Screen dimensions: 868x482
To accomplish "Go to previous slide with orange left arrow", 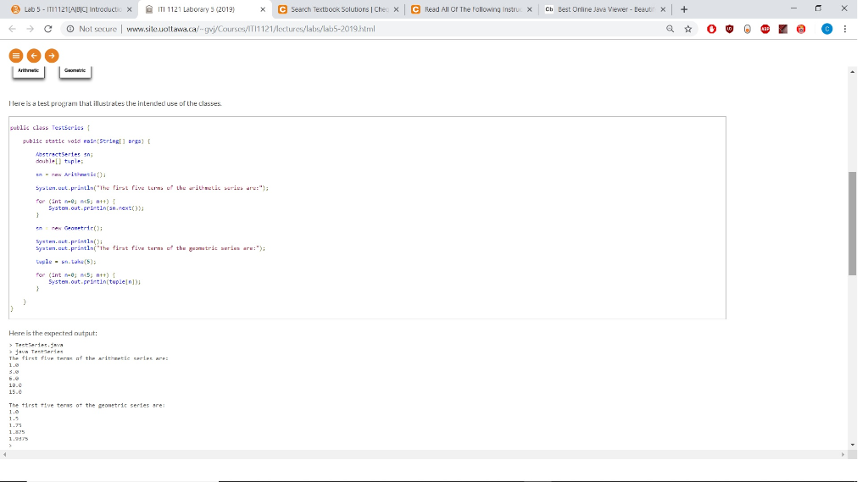I will 34,55.
